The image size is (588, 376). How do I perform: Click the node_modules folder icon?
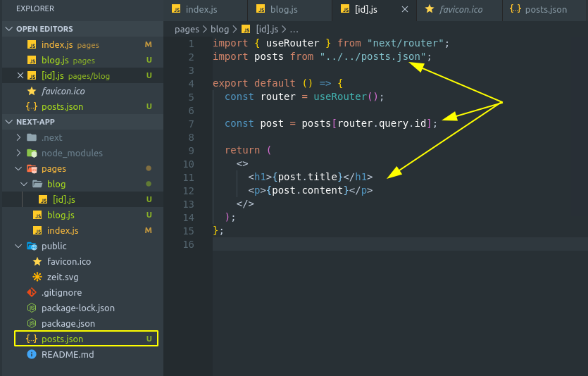point(32,153)
